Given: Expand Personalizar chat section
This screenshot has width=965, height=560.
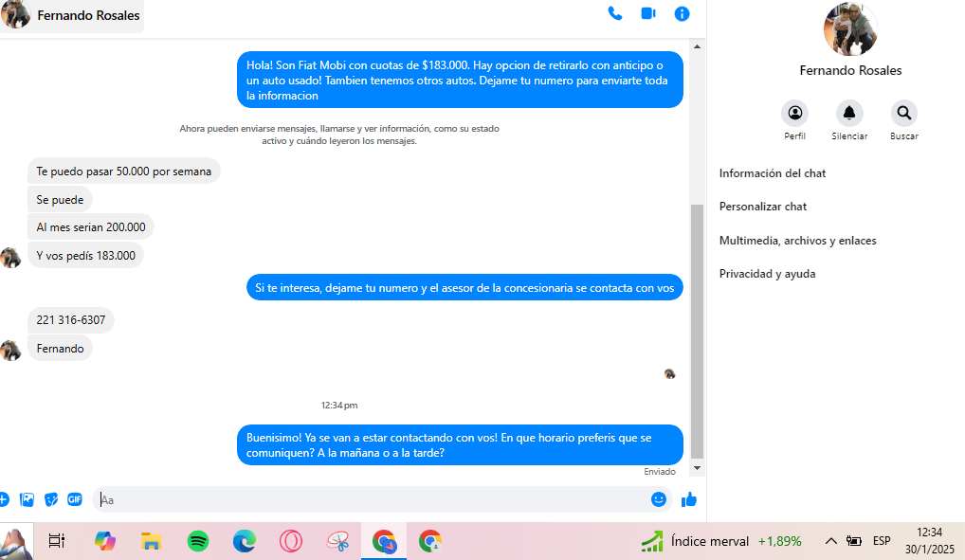Looking at the screenshot, I should [x=763, y=207].
